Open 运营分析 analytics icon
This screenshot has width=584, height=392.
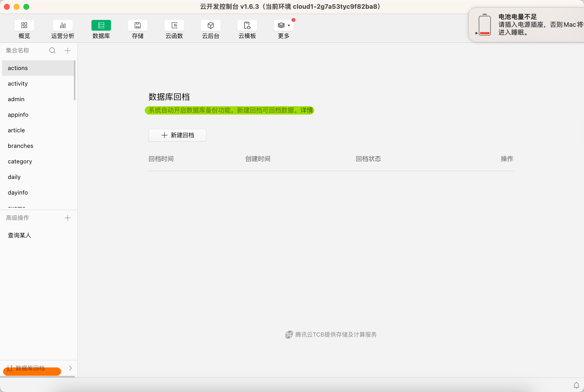(63, 26)
